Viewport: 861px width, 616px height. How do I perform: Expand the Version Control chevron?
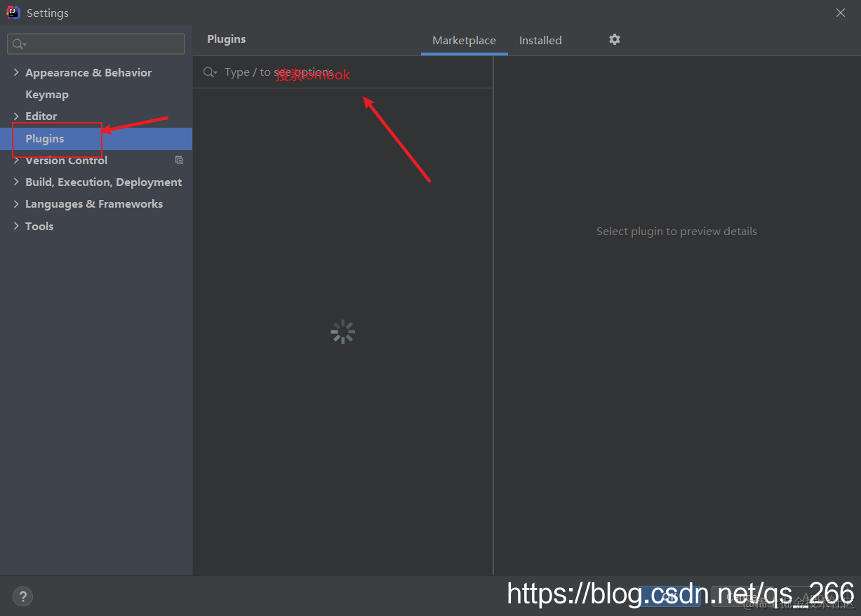pos(16,160)
